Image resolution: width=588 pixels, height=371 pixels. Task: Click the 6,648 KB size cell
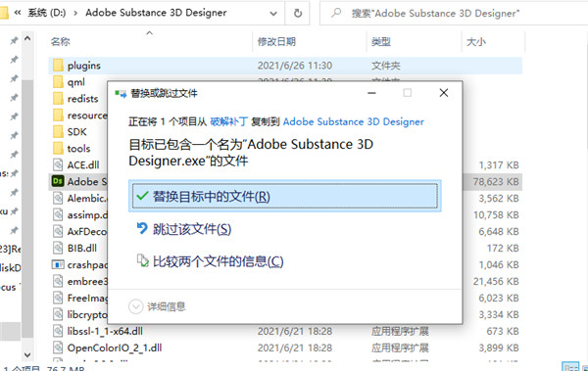(x=499, y=232)
